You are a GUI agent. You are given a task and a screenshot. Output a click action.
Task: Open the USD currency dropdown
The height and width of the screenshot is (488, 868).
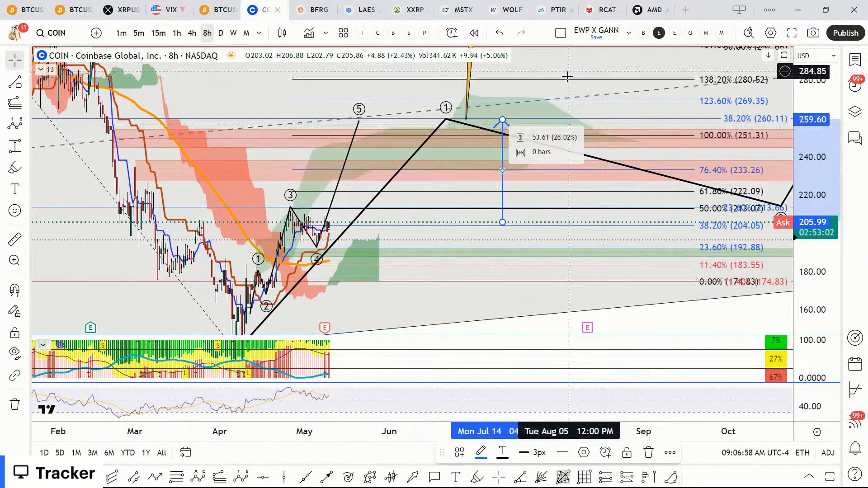point(816,56)
